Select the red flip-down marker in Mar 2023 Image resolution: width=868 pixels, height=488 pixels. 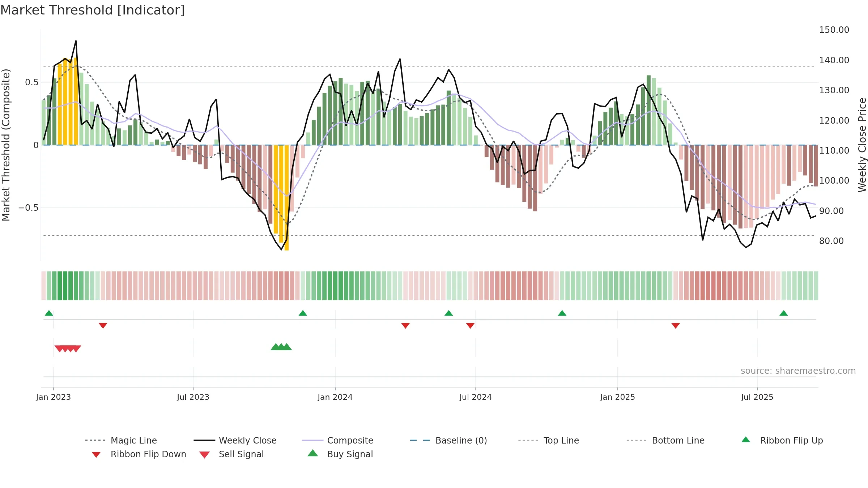[103, 326]
